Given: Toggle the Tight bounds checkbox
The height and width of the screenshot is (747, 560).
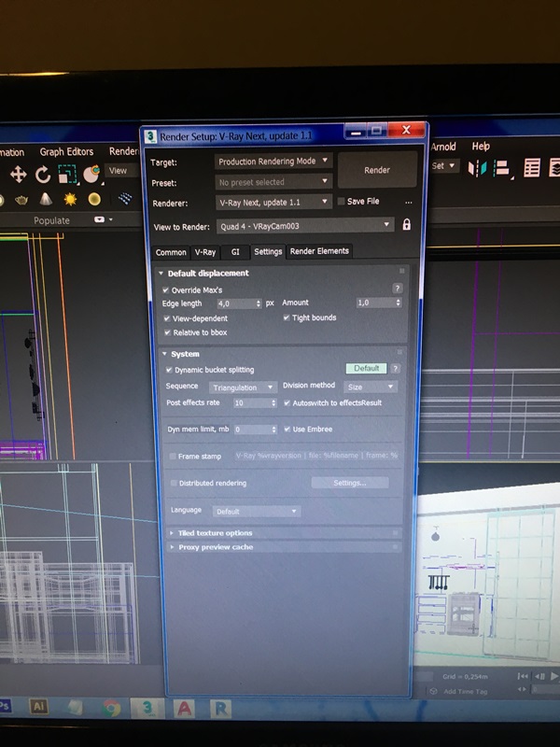Looking at the screenshot, I should click(x=287, y=317).
